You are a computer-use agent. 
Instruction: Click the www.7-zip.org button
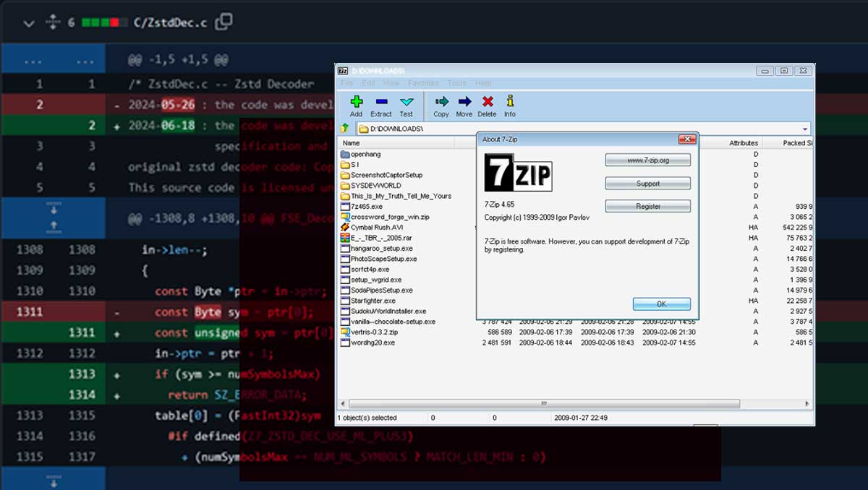(x=648, y=160)
